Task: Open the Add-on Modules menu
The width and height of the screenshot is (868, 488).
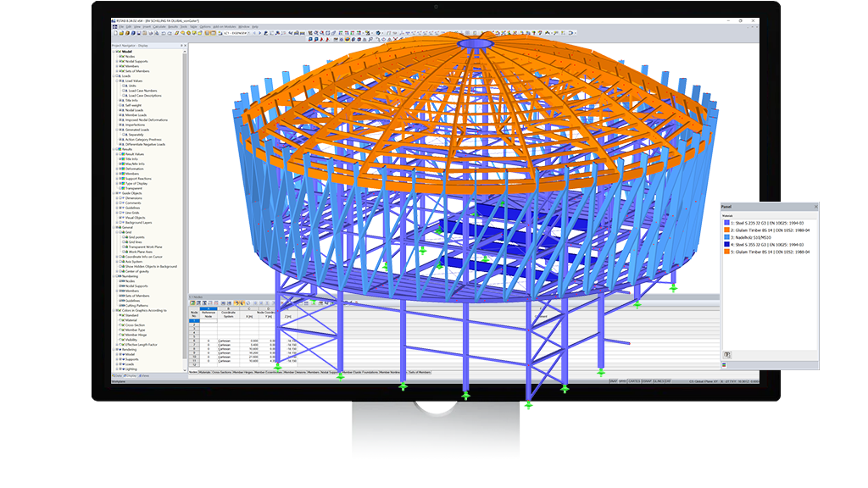Action: click(x=225, y=26)
